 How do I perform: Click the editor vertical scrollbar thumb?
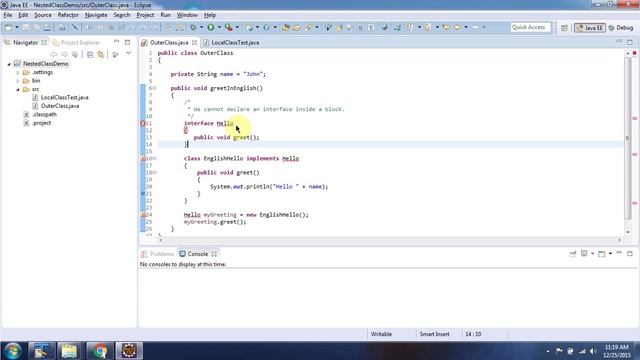[x=628, y=139]
